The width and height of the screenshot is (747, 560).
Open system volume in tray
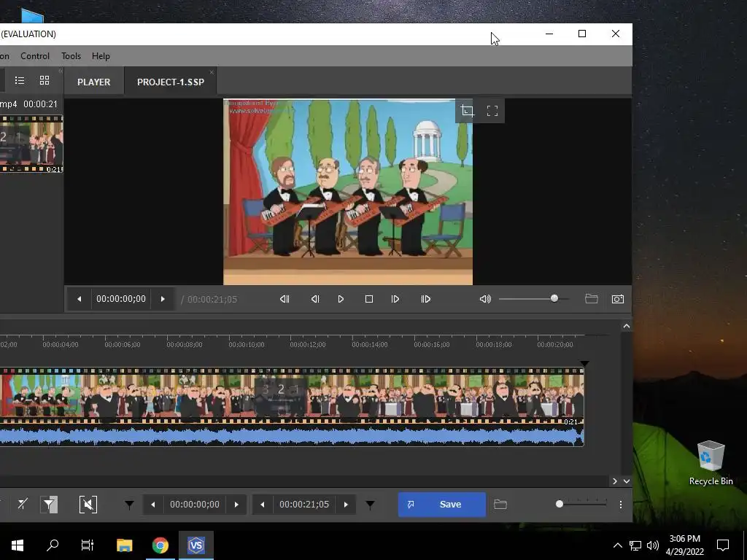(x=653, y=545)
